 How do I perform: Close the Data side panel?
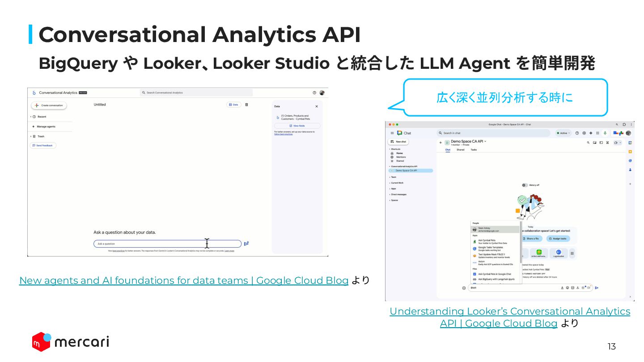point(317,106)
